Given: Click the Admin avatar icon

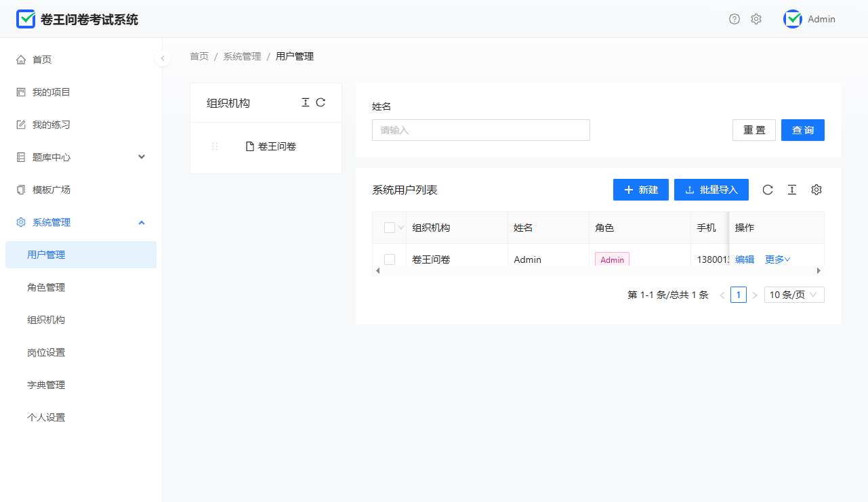Looking at the screenshot, I should click(x=793, y=19).
